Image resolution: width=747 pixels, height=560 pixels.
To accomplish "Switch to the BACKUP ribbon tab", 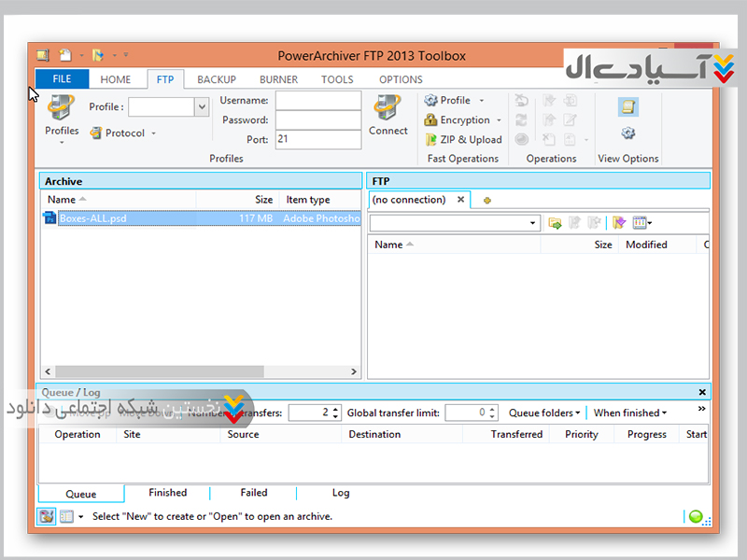I will click(217, 80).
